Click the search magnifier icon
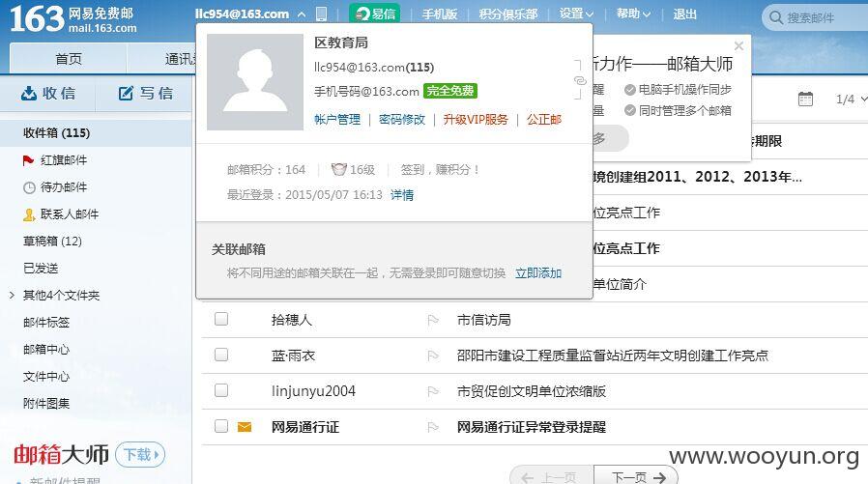Viewport: 868px width, 484px height. click(776, 17)
